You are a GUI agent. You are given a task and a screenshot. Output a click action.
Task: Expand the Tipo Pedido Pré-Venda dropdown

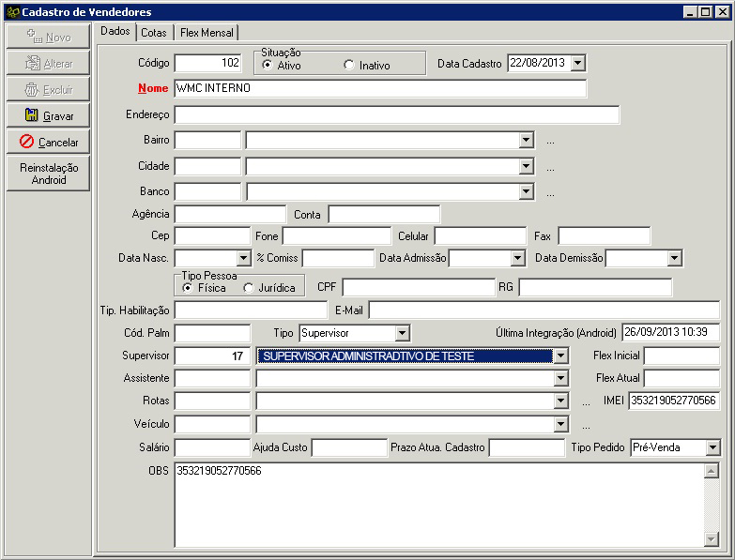point(712,448)
